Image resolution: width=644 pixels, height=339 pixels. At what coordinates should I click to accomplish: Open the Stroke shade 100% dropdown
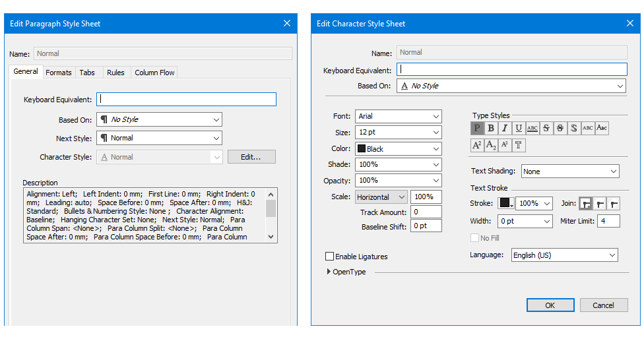click(534, 204)
